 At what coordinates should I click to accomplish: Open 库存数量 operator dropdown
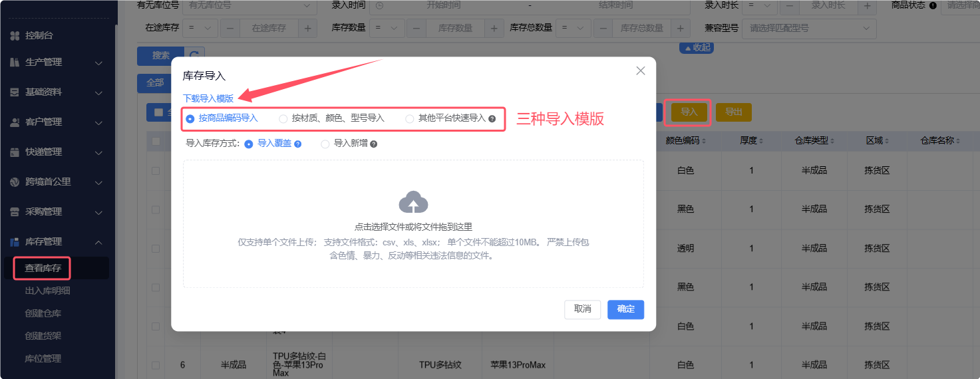tap(387, 29)
